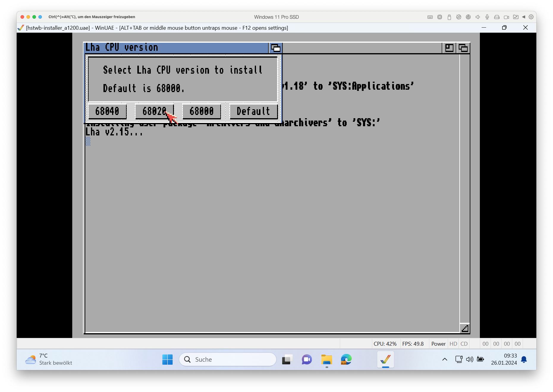This screenshot has width=553, height=392.
Task: Click the shell window zoom gadget
Action: tap(449, 48)
